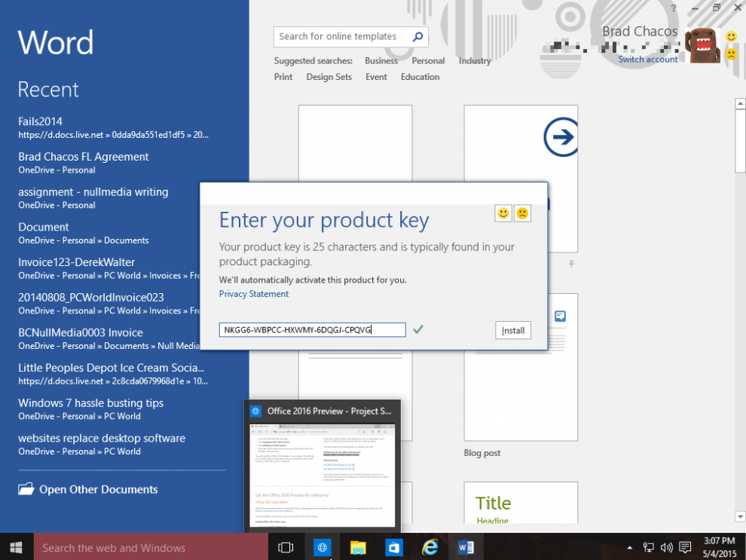This screenshot has width=746, height=560.
Task: Click the network icon in the system tray
Action: (x=648, y=548)
